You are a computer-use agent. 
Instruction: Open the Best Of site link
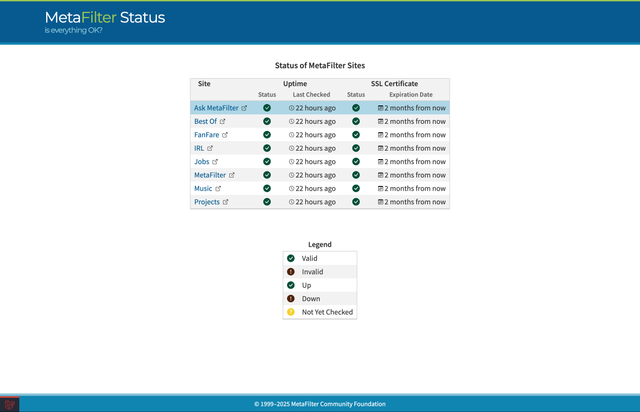205,121
